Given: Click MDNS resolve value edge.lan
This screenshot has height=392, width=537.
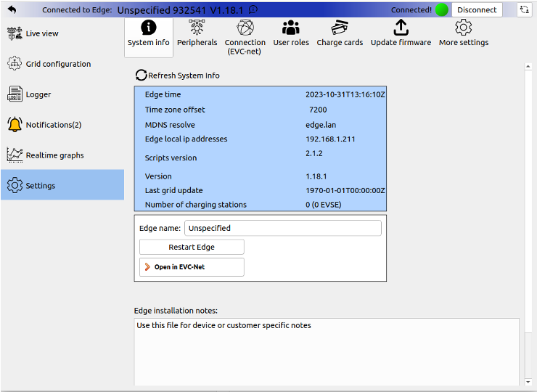Looking at the screenshot, I should tap(321, 125).
